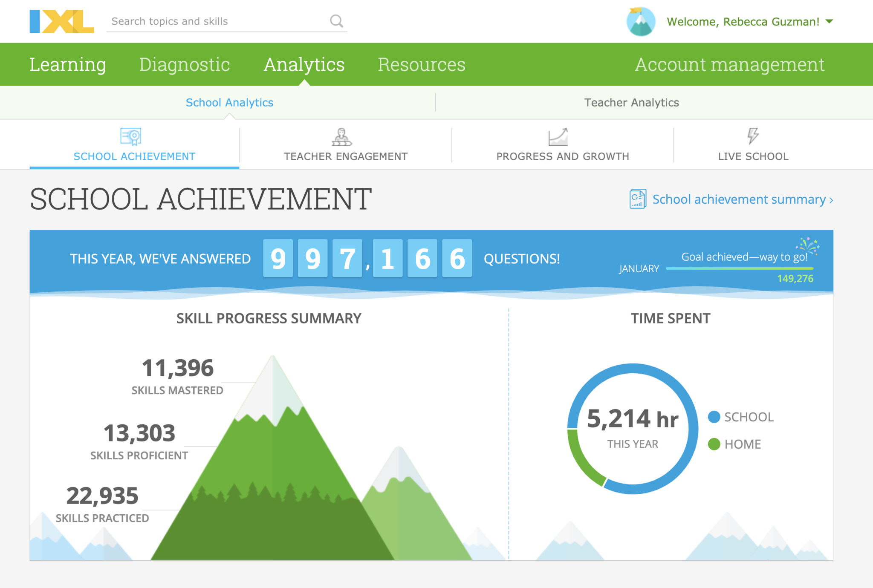The image size is (873, 588).
Task: Select the School Analytics tab
Action: click(229, 102)
